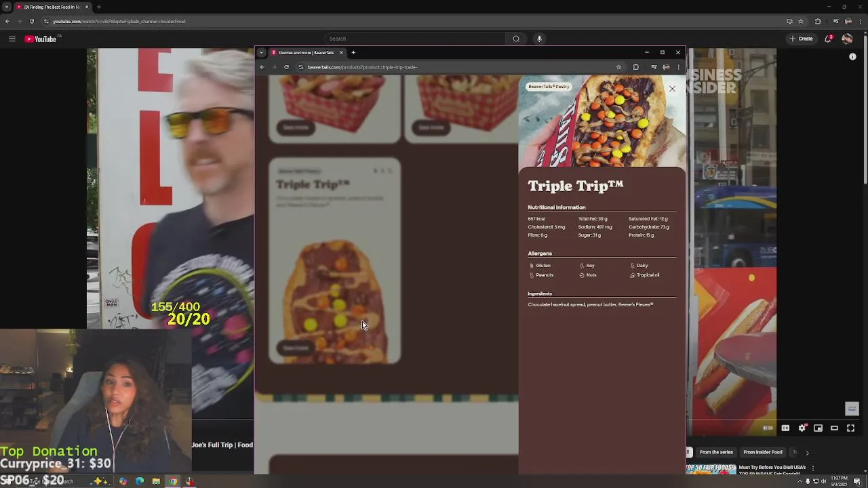Open a new tab in the YouTube browser window
The height and width of the screenshot is (488, 868).
tap(99, 7)
